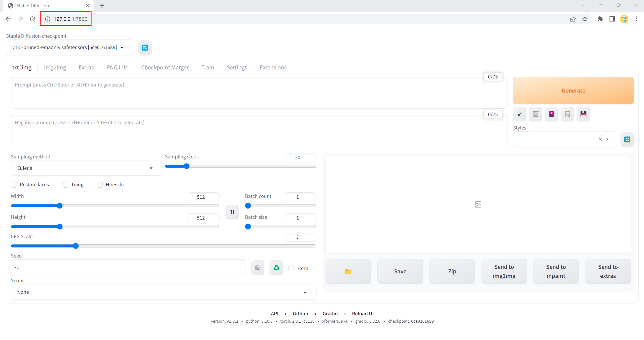
Task: Click the pink extra networks card icon
Action: [x=551, y=114]
